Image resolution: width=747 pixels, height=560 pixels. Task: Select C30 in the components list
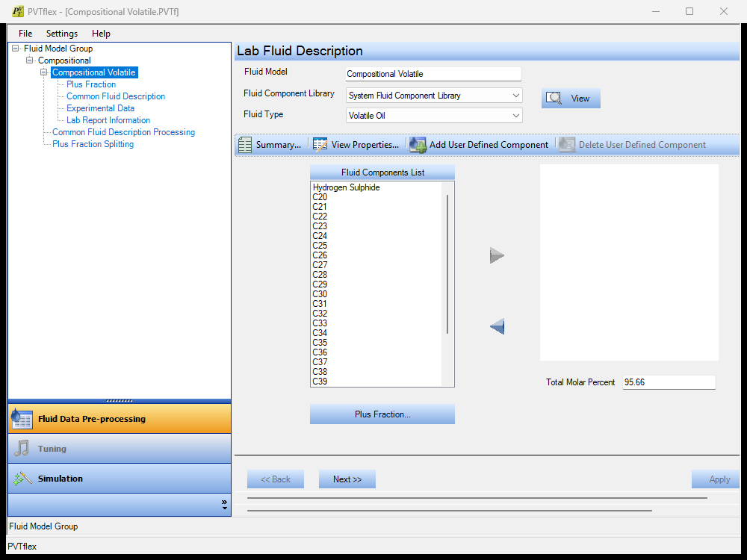point(320,293)
